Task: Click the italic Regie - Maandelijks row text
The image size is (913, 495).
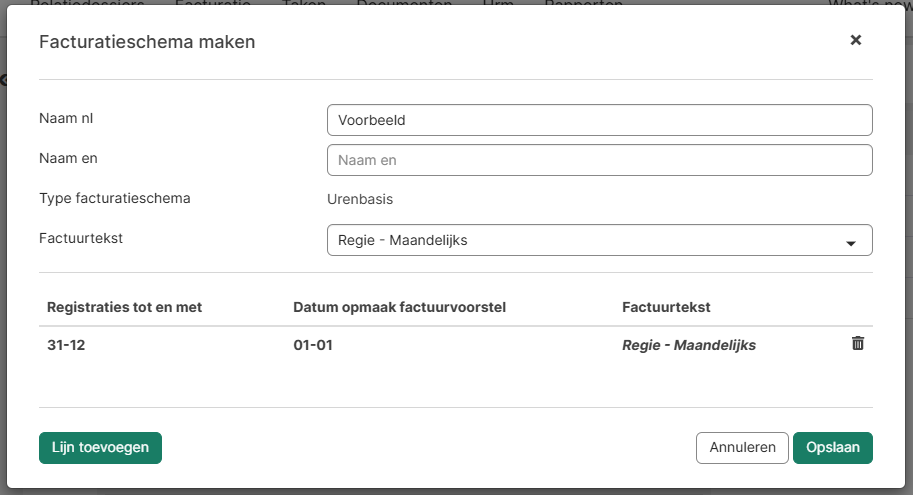Action: tap(688, 345)
